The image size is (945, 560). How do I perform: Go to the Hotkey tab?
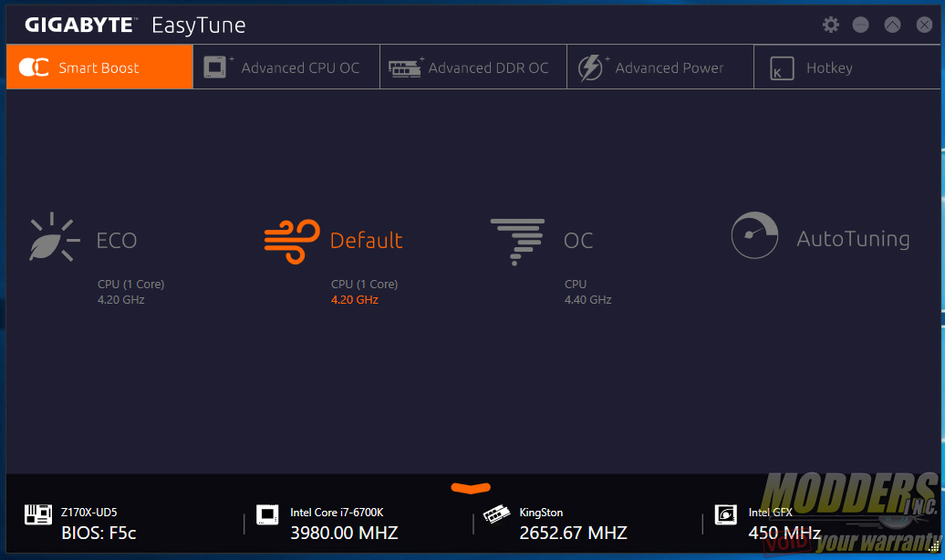846,67
